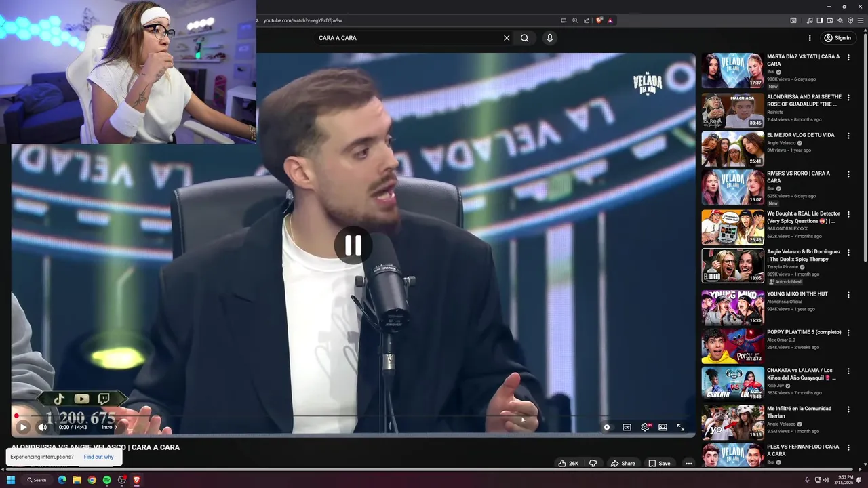The width and height of the screenshot is (868, 488).
Task: Click the Brave Rewards triangle icon
Action: pyautogui.click(x=610, y=20)
